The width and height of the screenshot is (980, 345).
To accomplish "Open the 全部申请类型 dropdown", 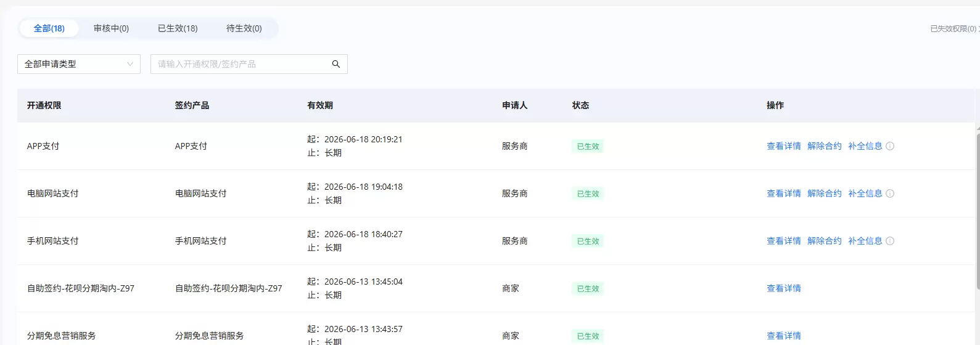I will (x=79, y=64).
